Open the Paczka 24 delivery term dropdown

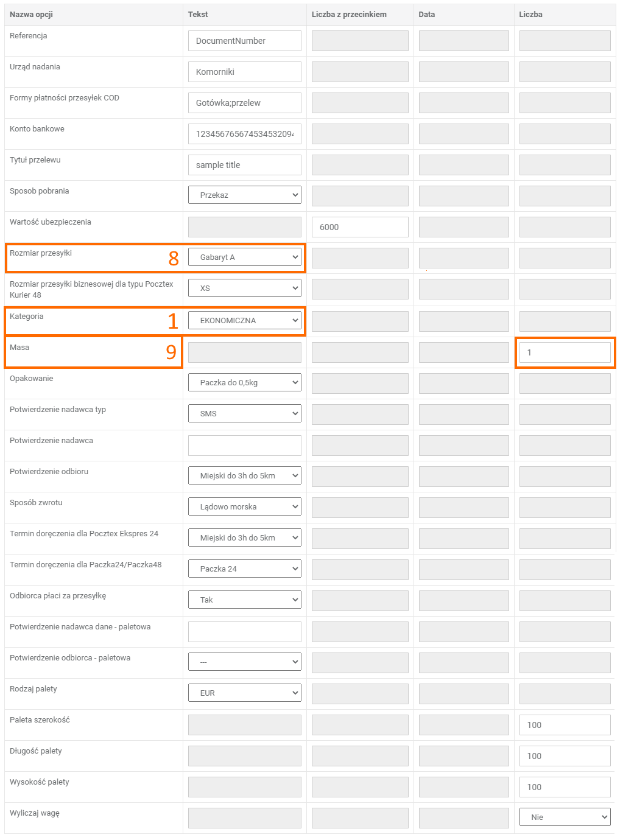(244, 569)
